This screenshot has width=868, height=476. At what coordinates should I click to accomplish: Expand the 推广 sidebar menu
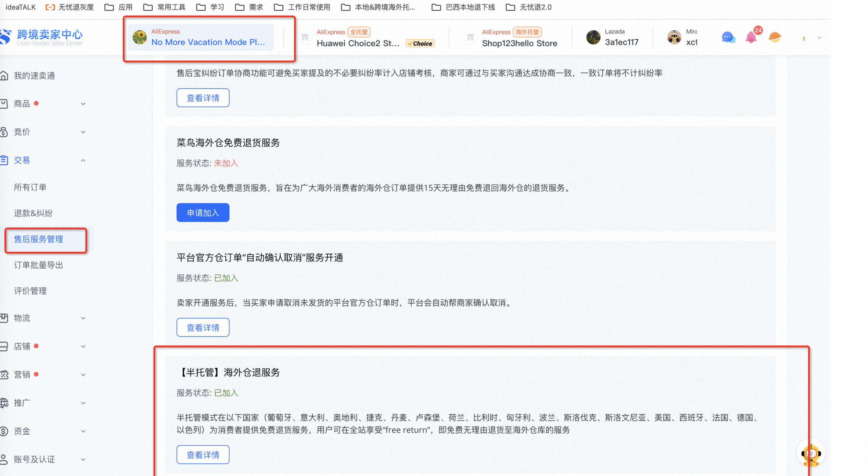[x=83, y=403]
